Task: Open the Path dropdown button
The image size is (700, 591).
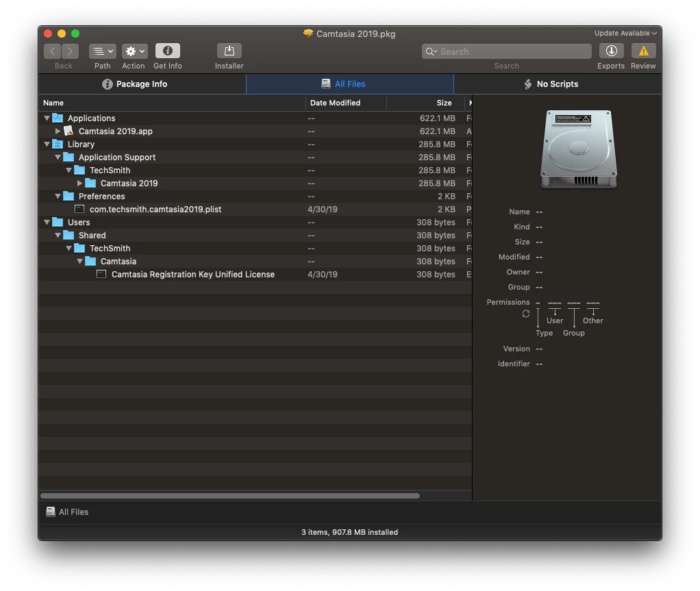Action: click(102, 51)
